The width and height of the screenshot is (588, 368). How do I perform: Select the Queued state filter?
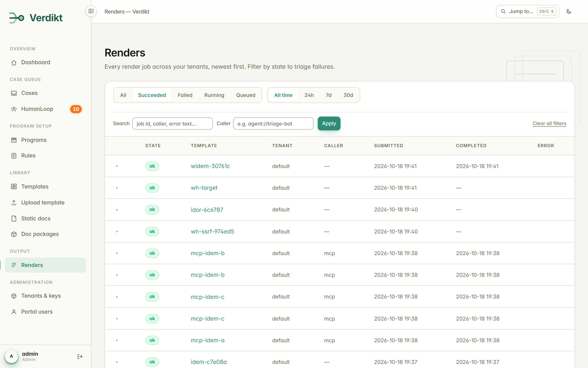click(x=246, y=95)
